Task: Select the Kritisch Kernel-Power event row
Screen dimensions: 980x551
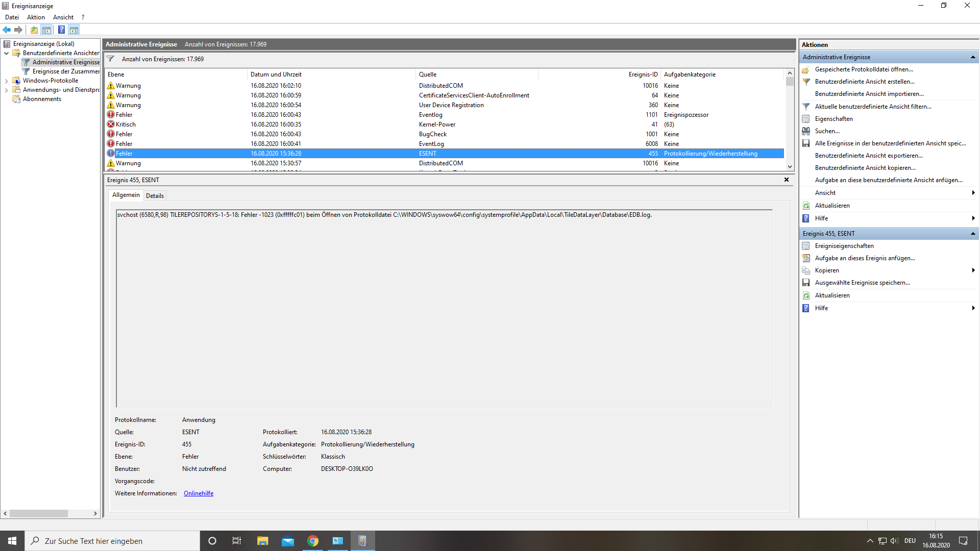Action: click(276, 124)
